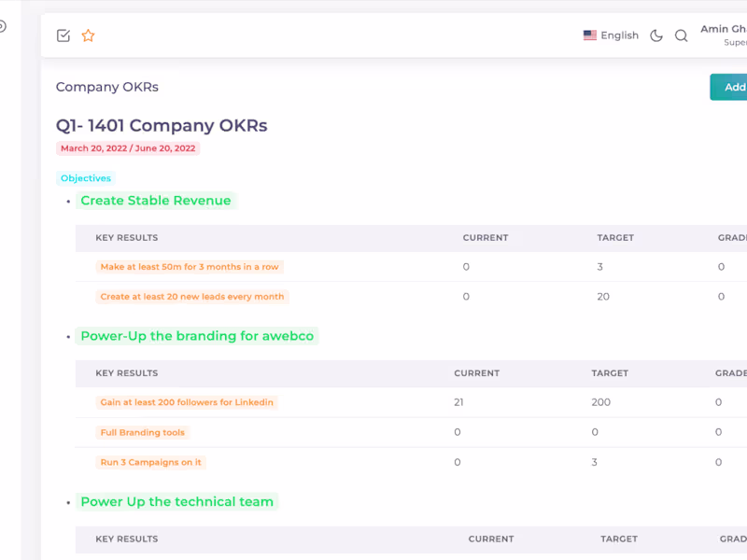Screen dimensions: 747x560
Task: Click the checkbox todo icon in header
Action: coord(63,35)
